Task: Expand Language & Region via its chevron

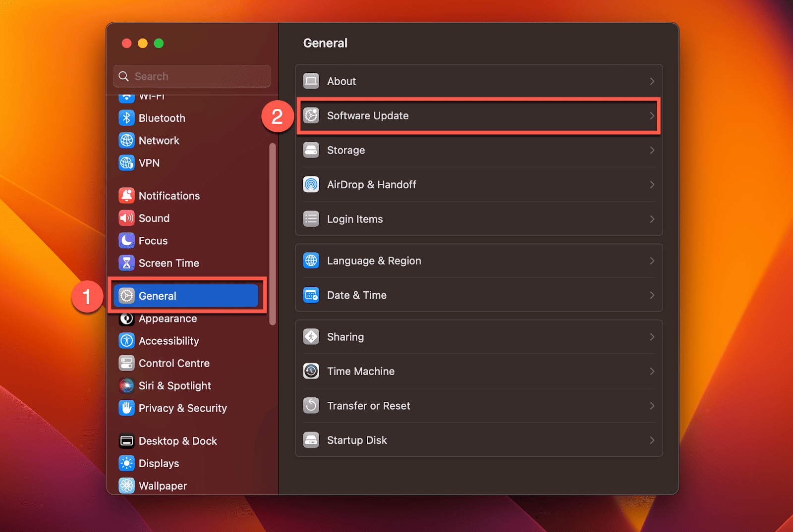Action: [x=652, y=261]
